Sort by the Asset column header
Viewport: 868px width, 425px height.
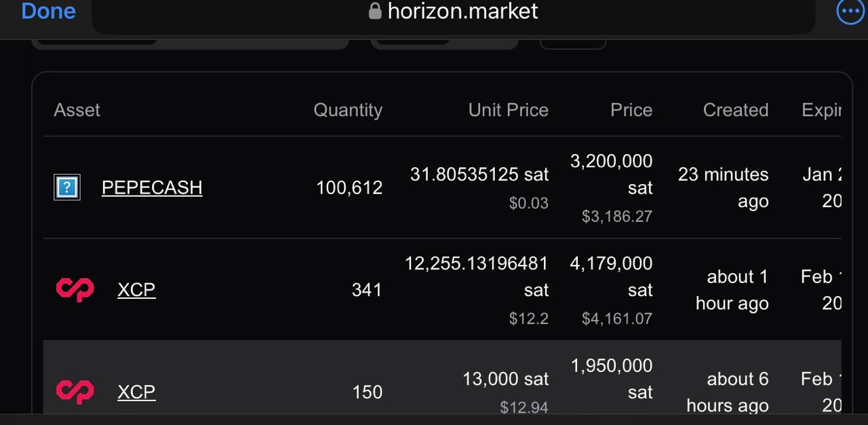click(x=77, y=110)
